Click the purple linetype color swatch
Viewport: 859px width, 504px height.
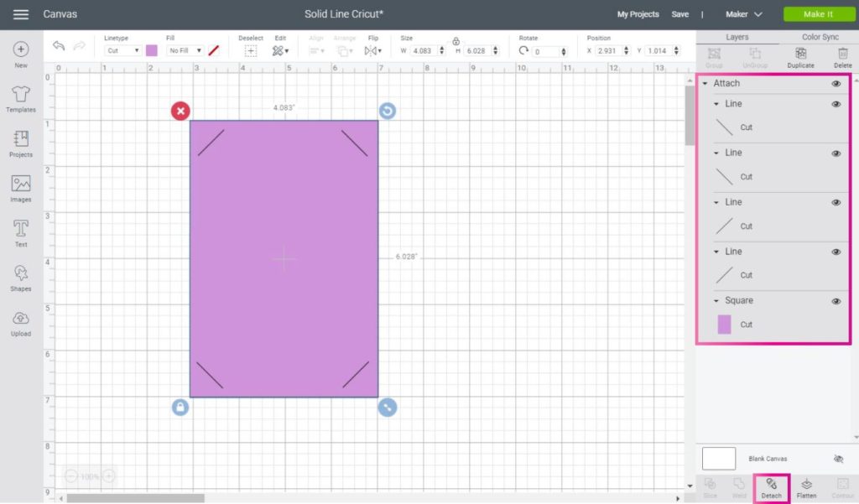(x=152, y=50)
